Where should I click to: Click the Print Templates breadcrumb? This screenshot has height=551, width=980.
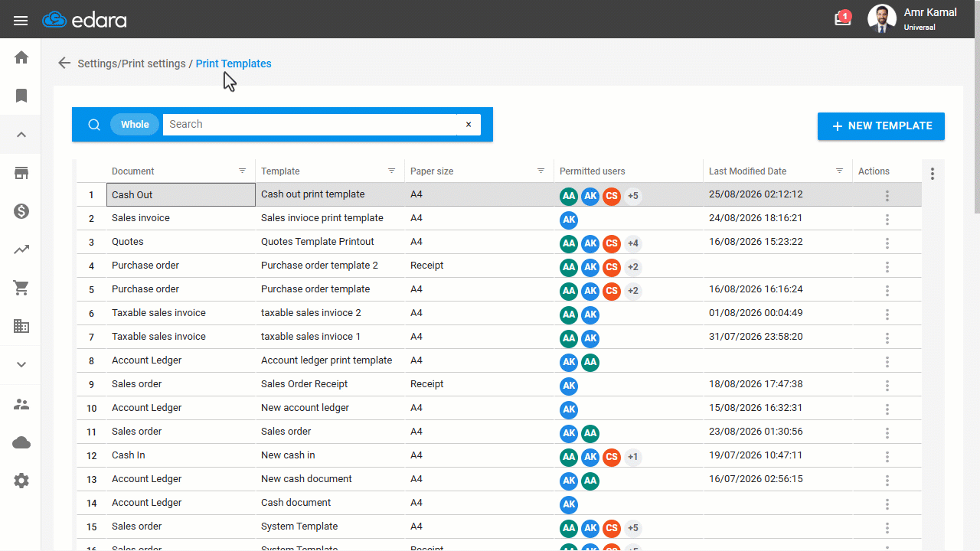pos(234,64)
